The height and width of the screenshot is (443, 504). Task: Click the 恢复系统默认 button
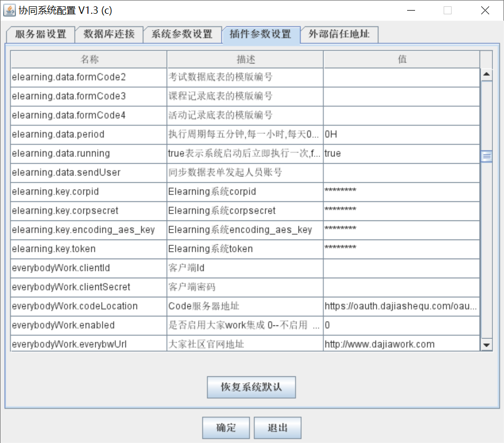pos(251,387)
